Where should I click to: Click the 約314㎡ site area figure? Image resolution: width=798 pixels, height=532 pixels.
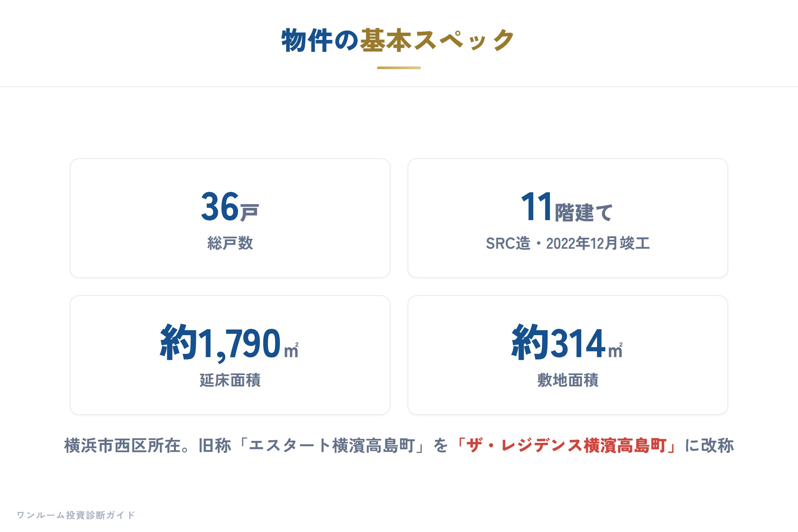[x=567, y=342]
